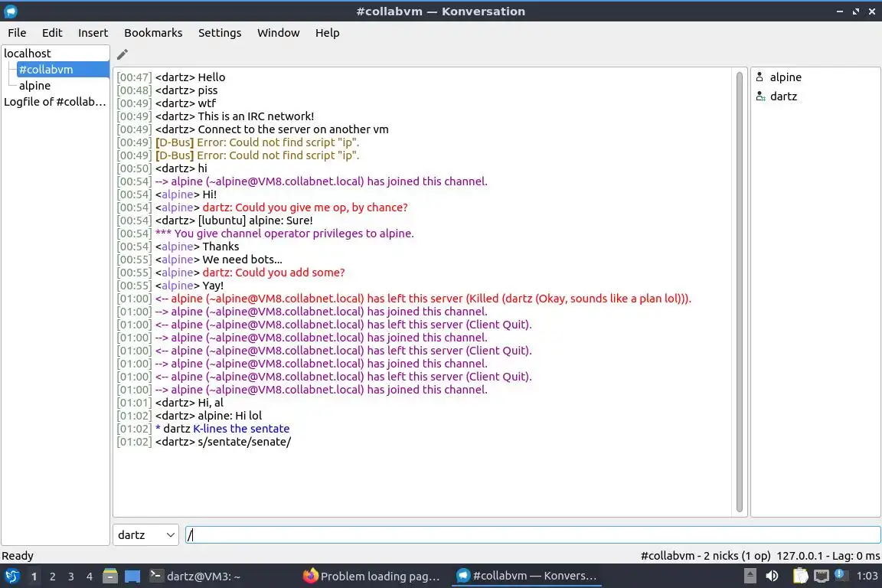Click Konversation app icon in title bar
Image resolution: width=882 pixels, height=588 pixels.
(11, 11)
